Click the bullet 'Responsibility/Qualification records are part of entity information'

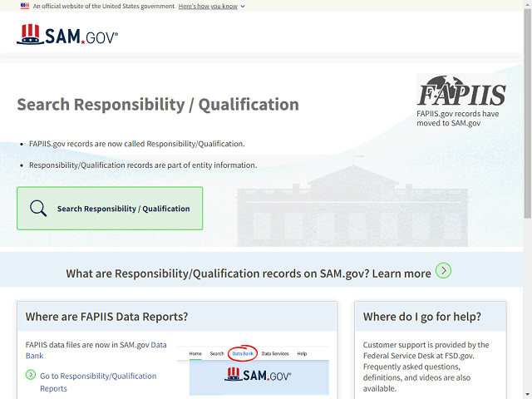pos(143,165)
